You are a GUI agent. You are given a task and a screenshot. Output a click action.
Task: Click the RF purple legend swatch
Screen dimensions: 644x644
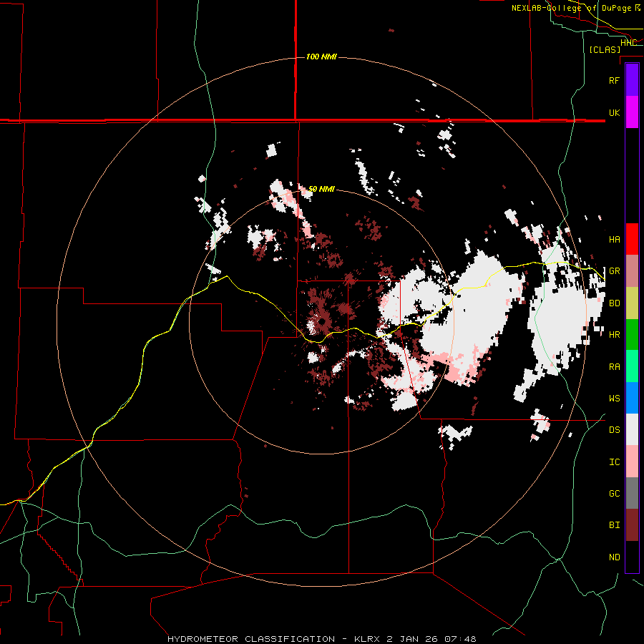tap(632, 80)
